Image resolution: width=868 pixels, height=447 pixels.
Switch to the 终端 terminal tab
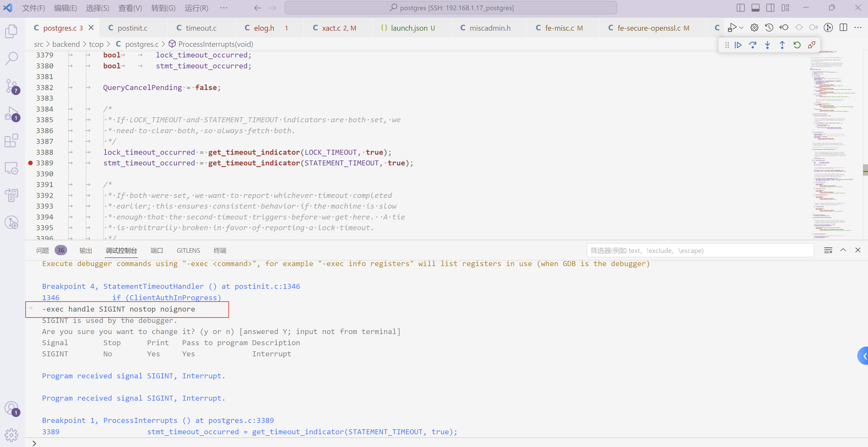[x=220, y=250]
